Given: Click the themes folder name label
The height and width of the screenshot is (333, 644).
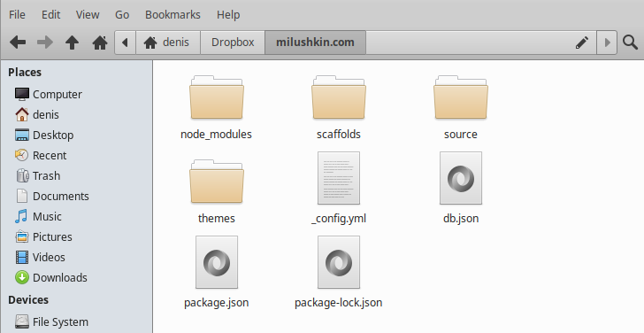Looking at the screenshot, I should tap(217, 218).
